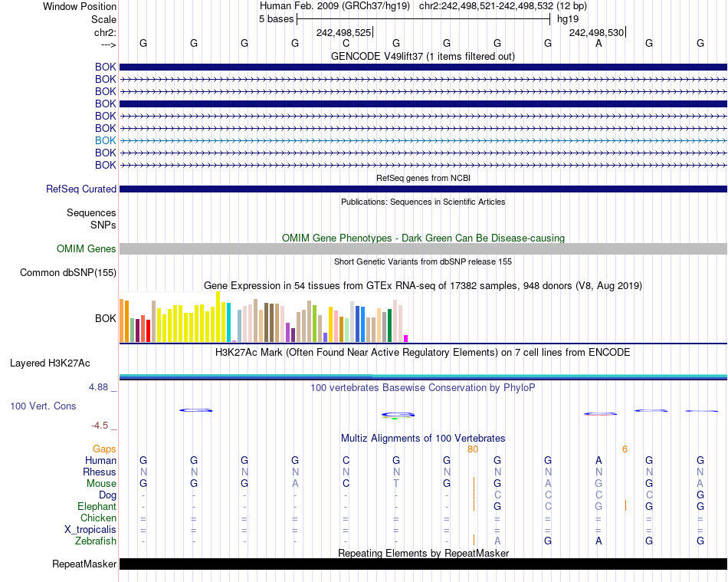The height and width of the screenshot is (582, 728).
Task: Click the 242,498,530 coordinate marker
Action: click(x=597, y=32)
